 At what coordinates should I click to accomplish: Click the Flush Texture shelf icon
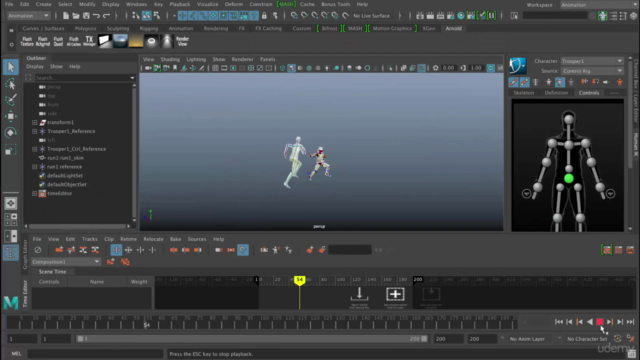[27, 41]
